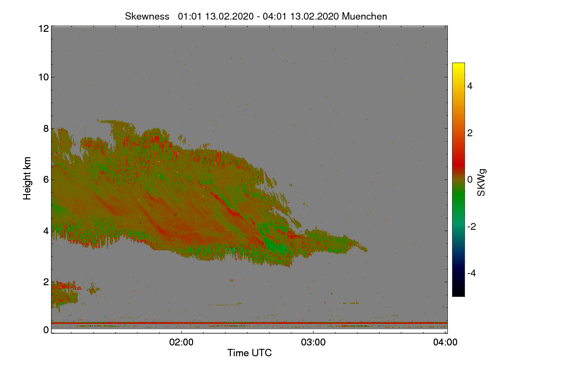Click the 03:00 time axis label
Viewport: 588px width, 392px height.
pos(313,343)
